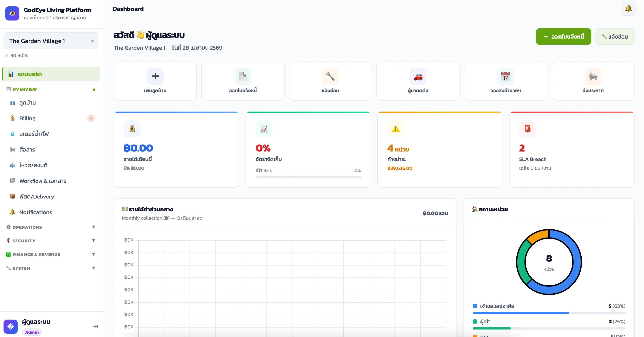Open โหวต/ลงมติ voting page
The height and width of the screenshot is (337, 644).
(x=51, y=165)
